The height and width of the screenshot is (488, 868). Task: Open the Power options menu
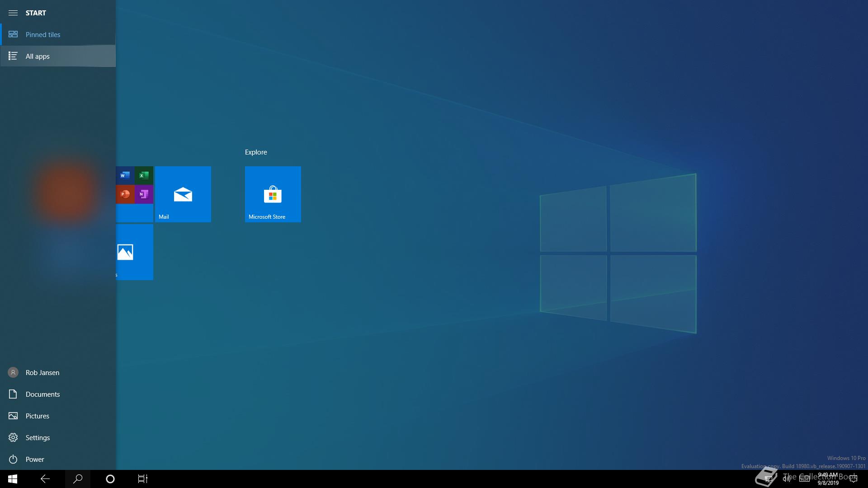(34, 459)
